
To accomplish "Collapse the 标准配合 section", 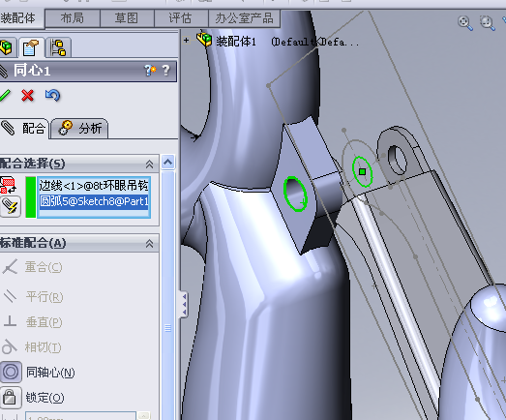I will (149, 244).
